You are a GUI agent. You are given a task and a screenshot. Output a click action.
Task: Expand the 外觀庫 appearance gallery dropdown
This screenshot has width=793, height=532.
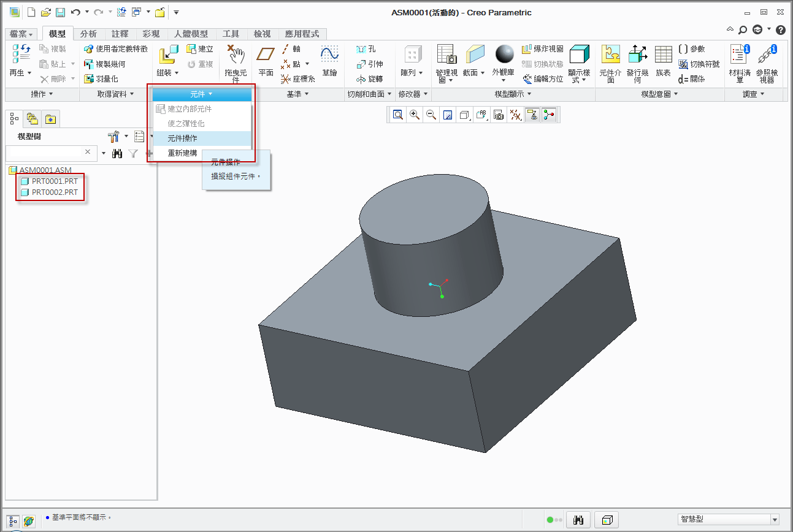click(x=504, y=80)
